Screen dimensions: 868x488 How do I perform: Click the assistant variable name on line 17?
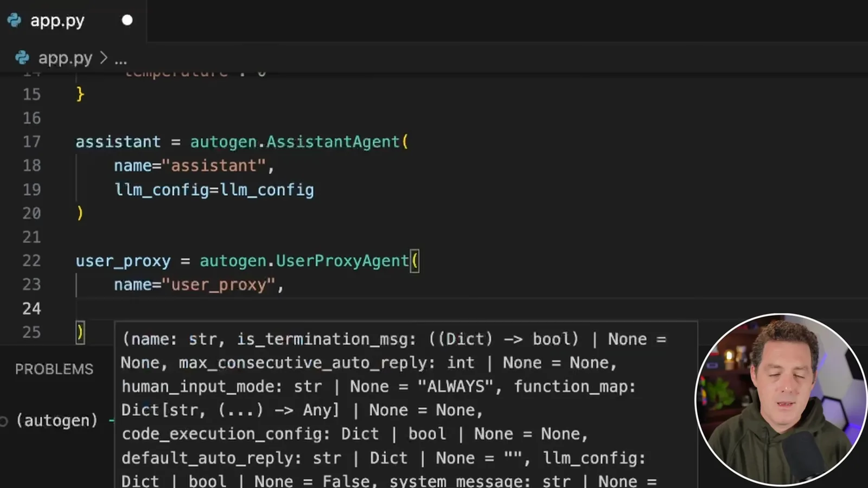(118, 142)
